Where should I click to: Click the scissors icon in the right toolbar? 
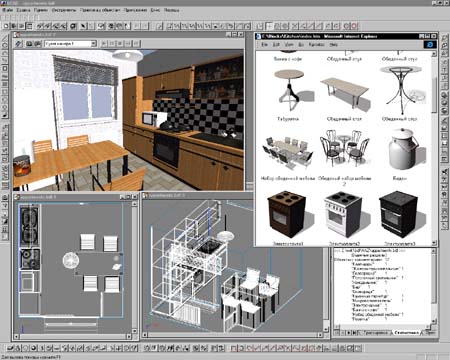point(445,172)
